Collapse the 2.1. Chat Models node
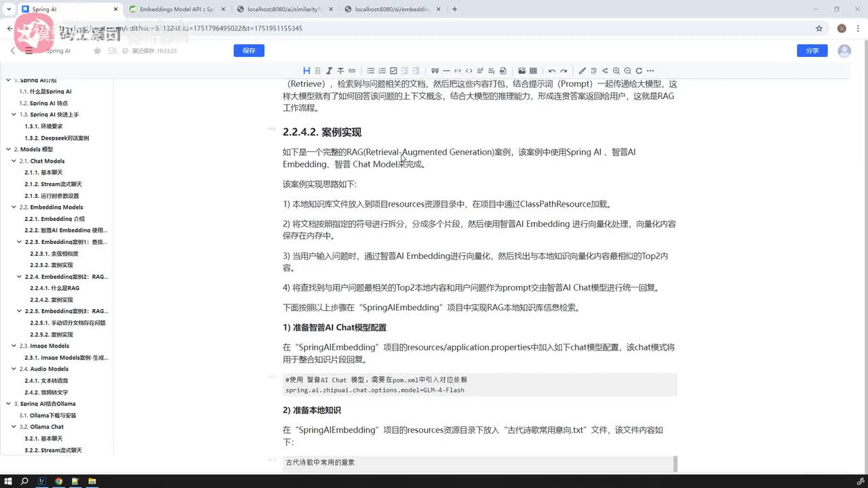 (x=14, y=161)
